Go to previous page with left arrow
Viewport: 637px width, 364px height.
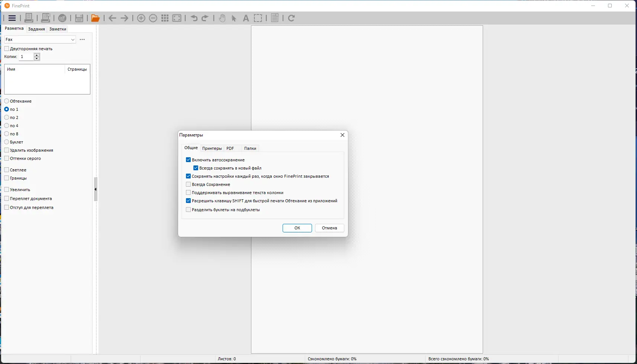tap(112, 18)
